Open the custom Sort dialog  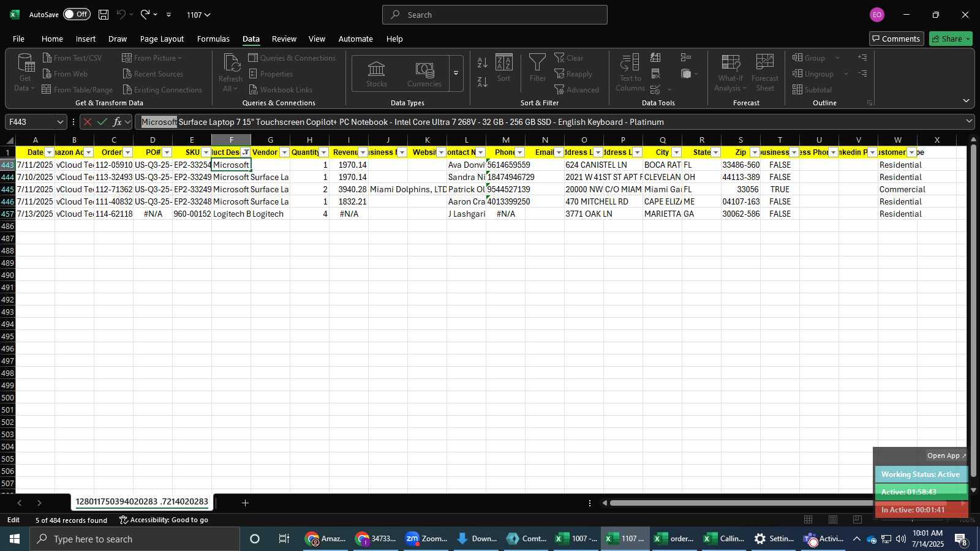(x=503, y=68)
